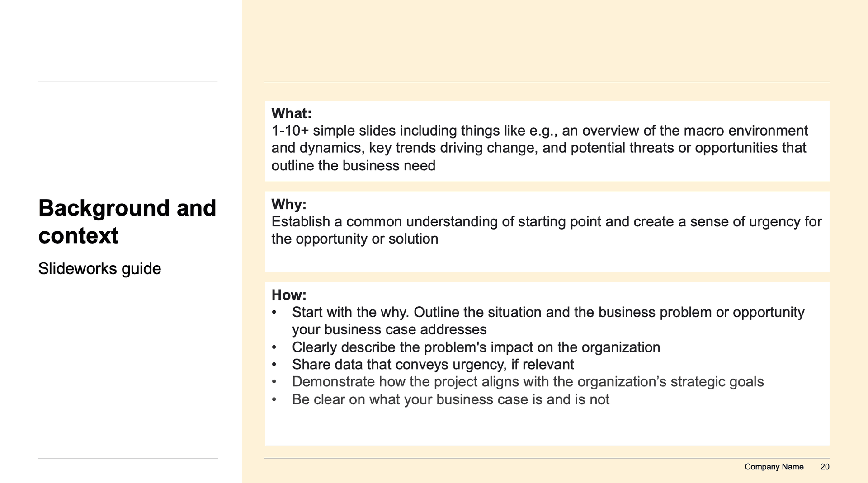The image size is (868, 483).
Task: Select the top divider line above What box
Action: point(546,82)
